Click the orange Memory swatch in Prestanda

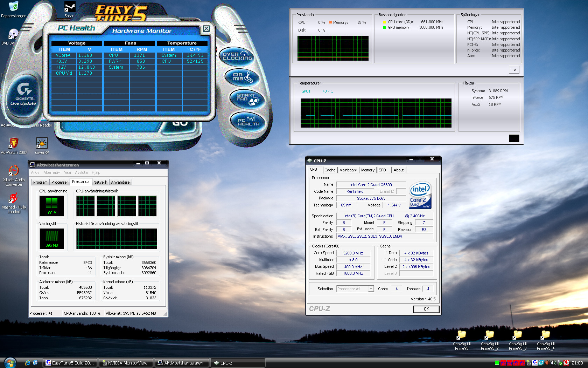pos(330,22)
